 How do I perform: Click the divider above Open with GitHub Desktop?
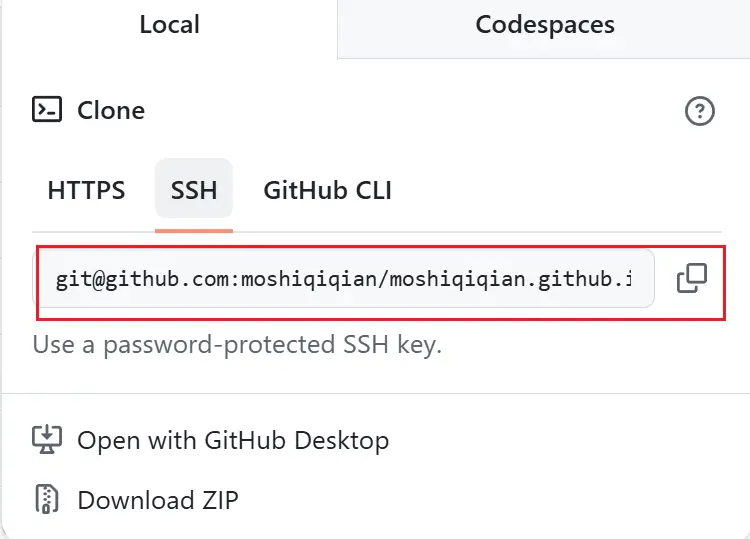click(375, 394)
